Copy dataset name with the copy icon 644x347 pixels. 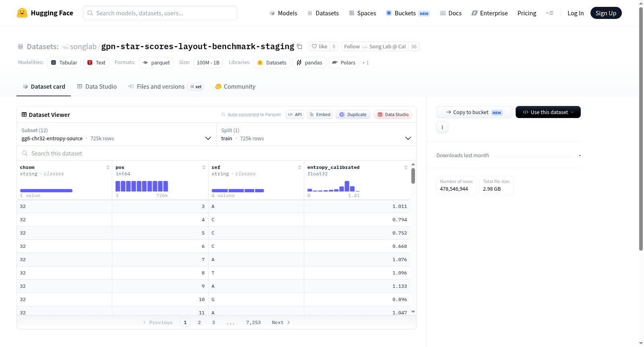tap(299, 46)
